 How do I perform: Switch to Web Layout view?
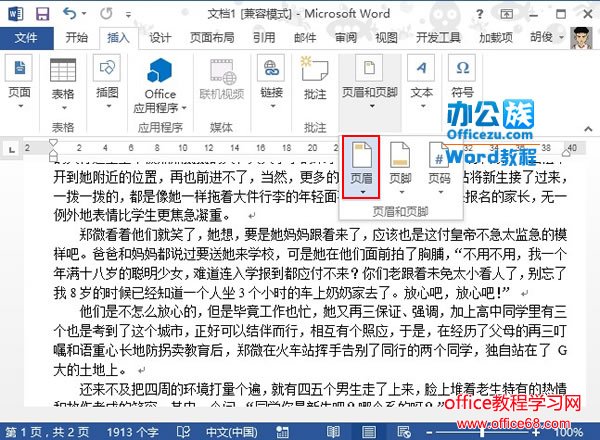pos(404,432)
